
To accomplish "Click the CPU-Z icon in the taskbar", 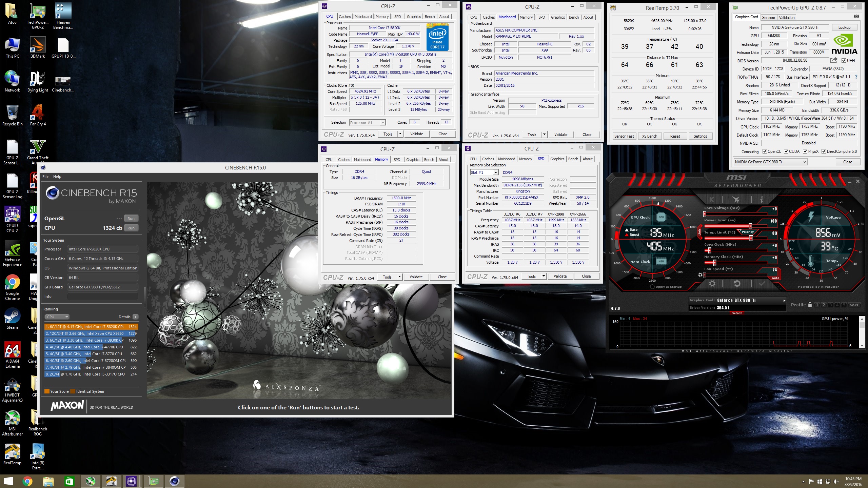I will [x=131, y=481].
